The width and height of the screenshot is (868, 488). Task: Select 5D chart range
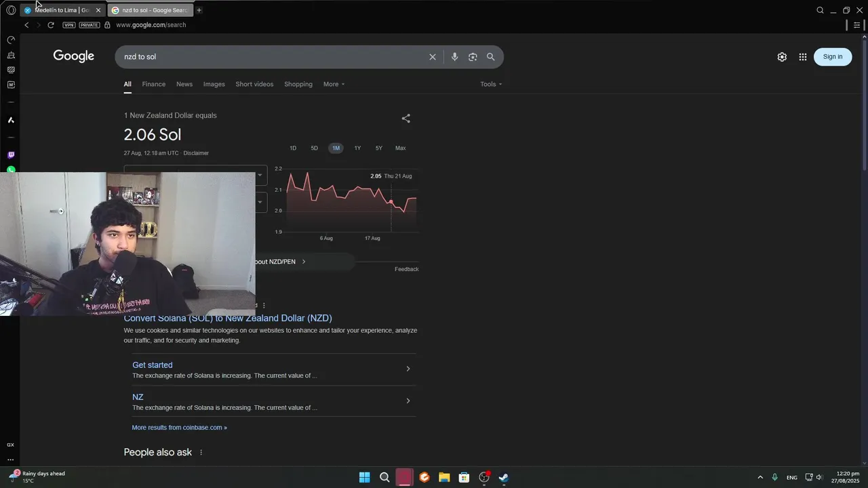click(x=314, y=148)
